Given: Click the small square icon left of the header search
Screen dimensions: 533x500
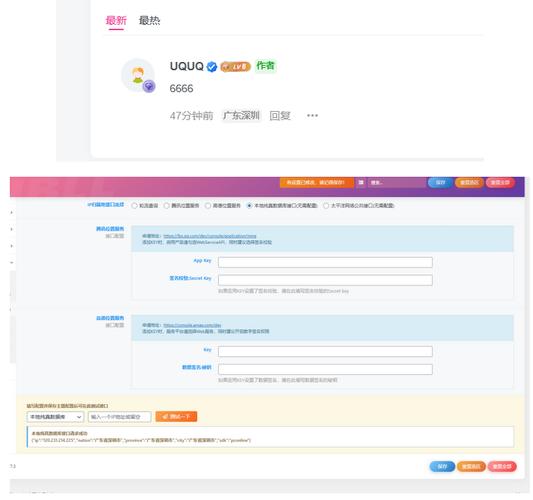Looking at the screenshot, I should coord(361,183).
